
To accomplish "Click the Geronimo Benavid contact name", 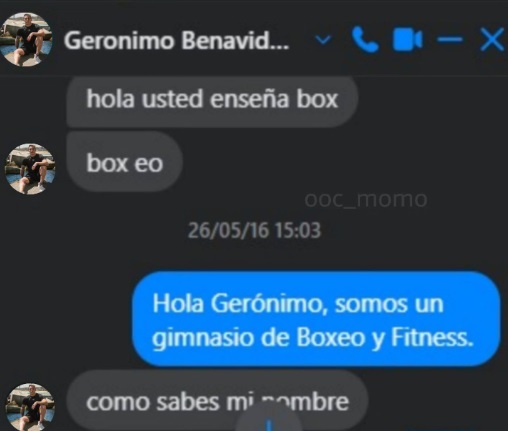I will (176, 41).
